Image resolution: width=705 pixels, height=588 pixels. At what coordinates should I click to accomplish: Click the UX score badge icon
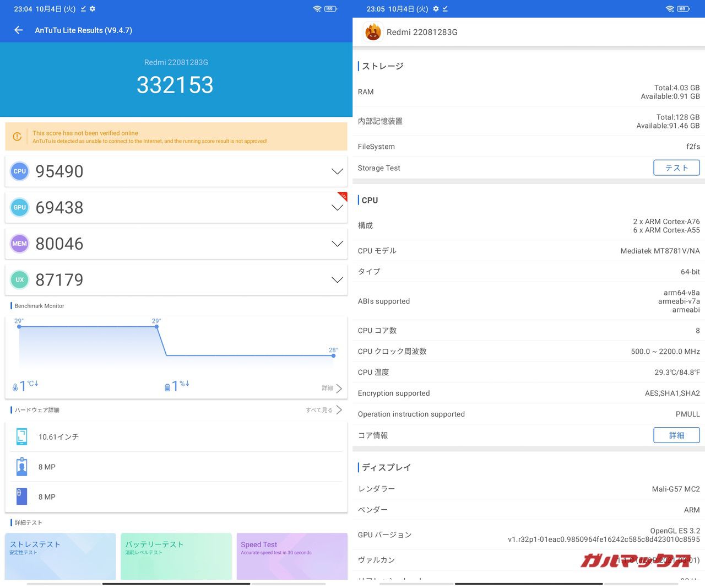click(x=20, y=280)
